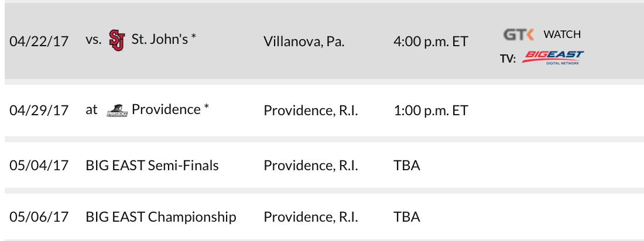Click the 1:00 p.m. ET game time
Viewport: 644px width, 241px height.
click(x=430, y=111)
